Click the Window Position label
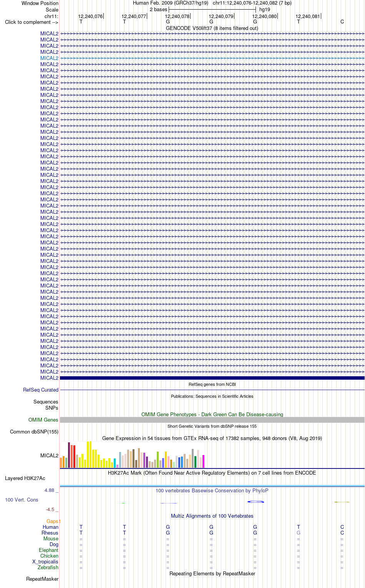 click(40, 3)
